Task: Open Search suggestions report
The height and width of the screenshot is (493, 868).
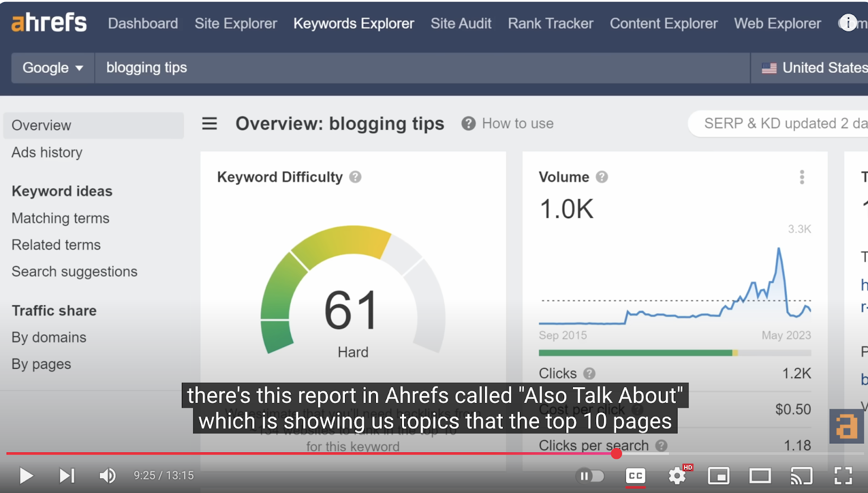Action: (x=74, y=271)
